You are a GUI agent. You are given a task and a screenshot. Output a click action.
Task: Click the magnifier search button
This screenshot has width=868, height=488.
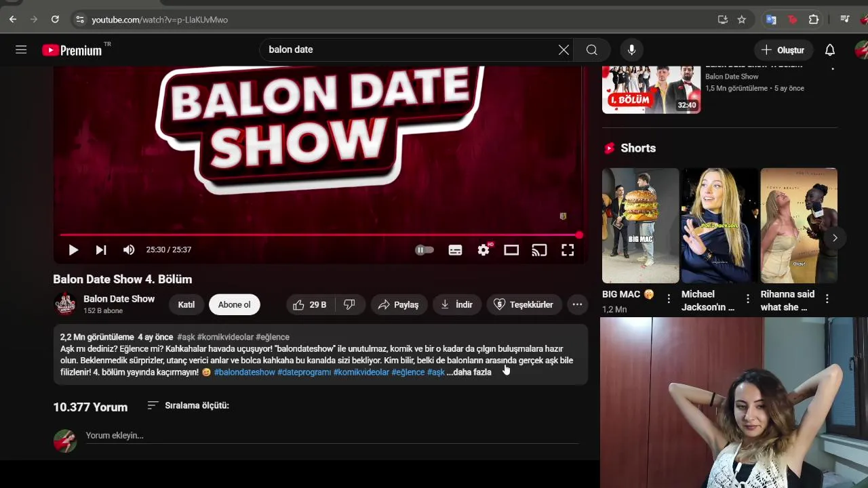click(592, 49)
